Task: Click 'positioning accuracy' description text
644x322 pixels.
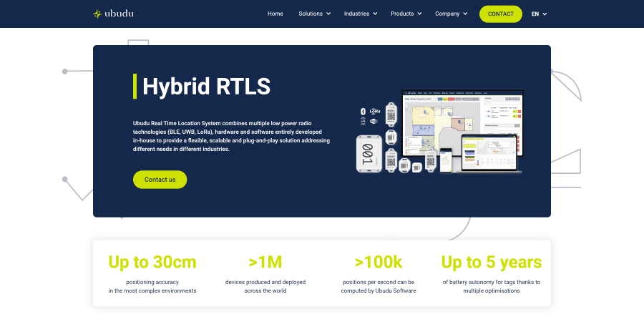Action: pyautogui.click(x=152, y=282)
